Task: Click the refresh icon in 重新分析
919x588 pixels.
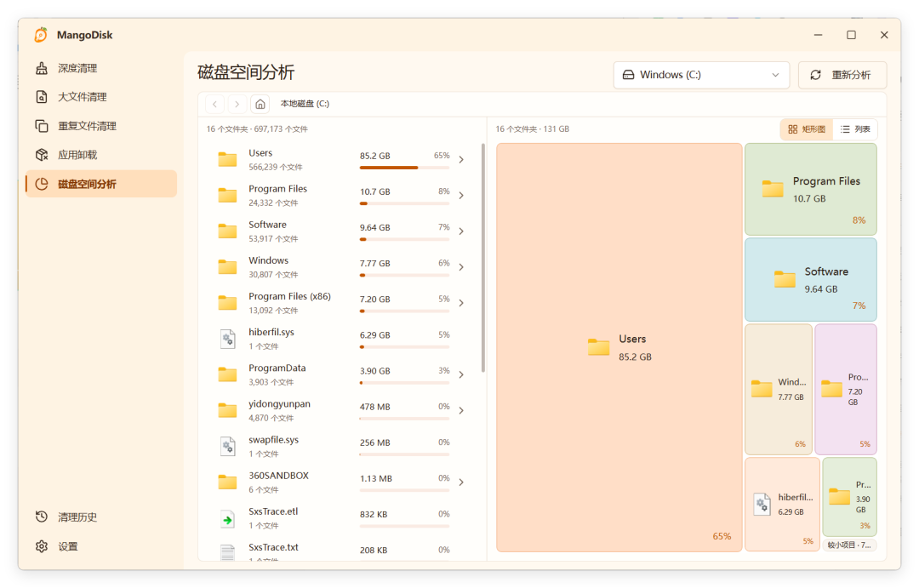Action: (x=816, y=75)
